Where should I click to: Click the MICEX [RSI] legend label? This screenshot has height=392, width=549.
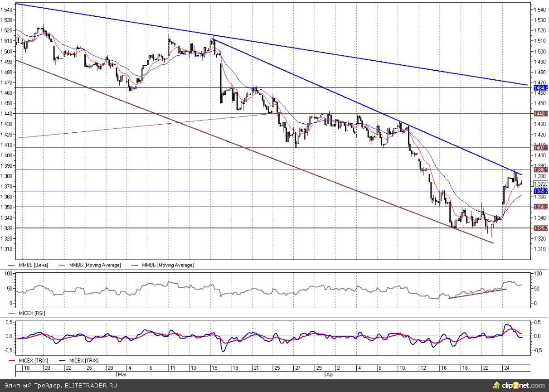(31, 313)
